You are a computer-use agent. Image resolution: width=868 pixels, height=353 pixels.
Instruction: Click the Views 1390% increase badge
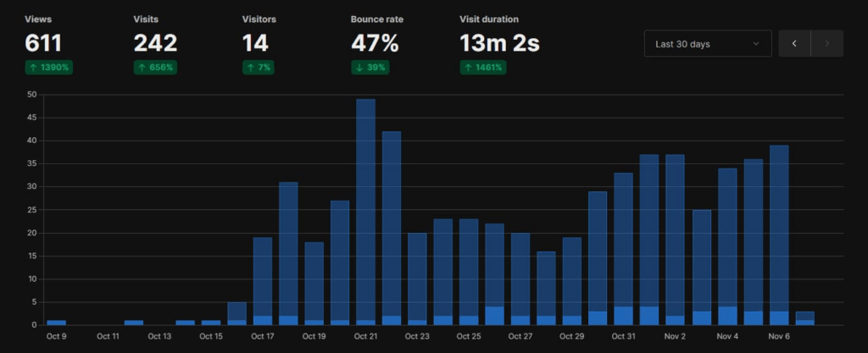(x=47, y=67)
